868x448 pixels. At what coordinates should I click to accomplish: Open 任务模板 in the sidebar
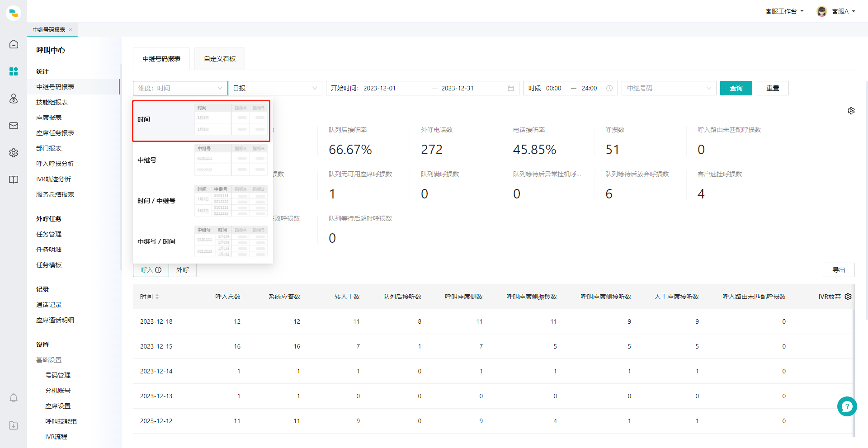(49, 265)
